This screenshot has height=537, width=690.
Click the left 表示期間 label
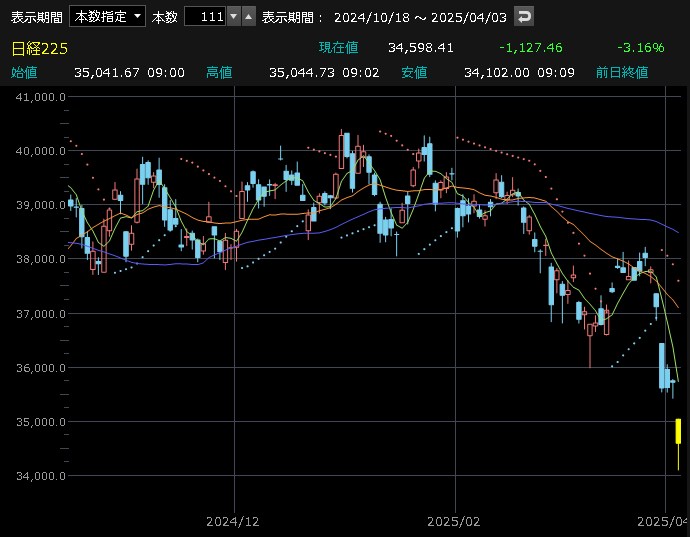(x=37, y=18)
